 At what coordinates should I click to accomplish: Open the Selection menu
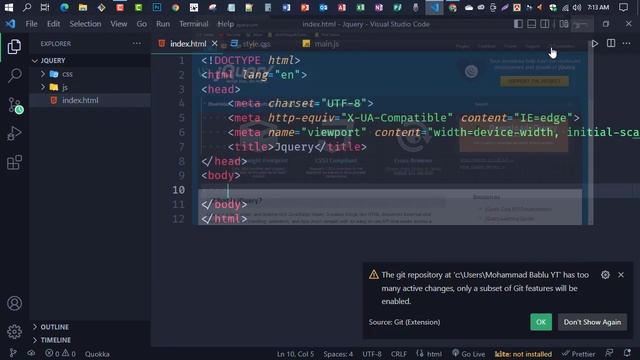click(x=85, y=24)
